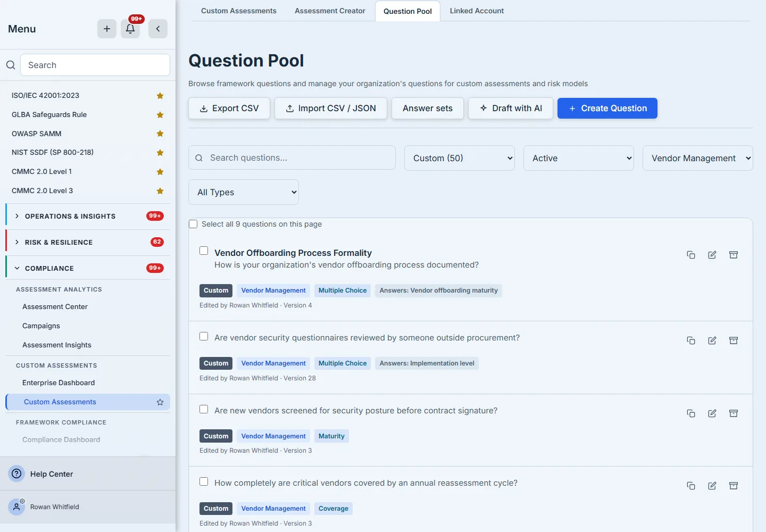Screen dimensions: 766x532
Task: Check Select all 9 questions on this page
Action: click(x=193, y=224)
